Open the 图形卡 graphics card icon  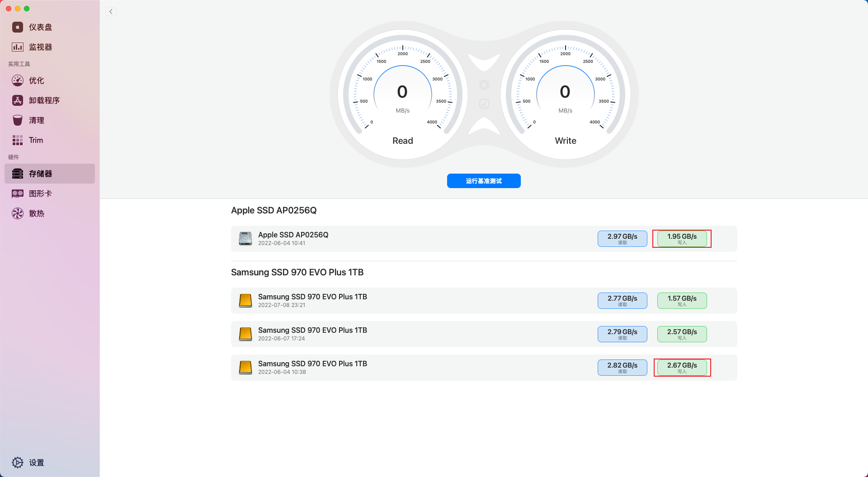[18, 194]
